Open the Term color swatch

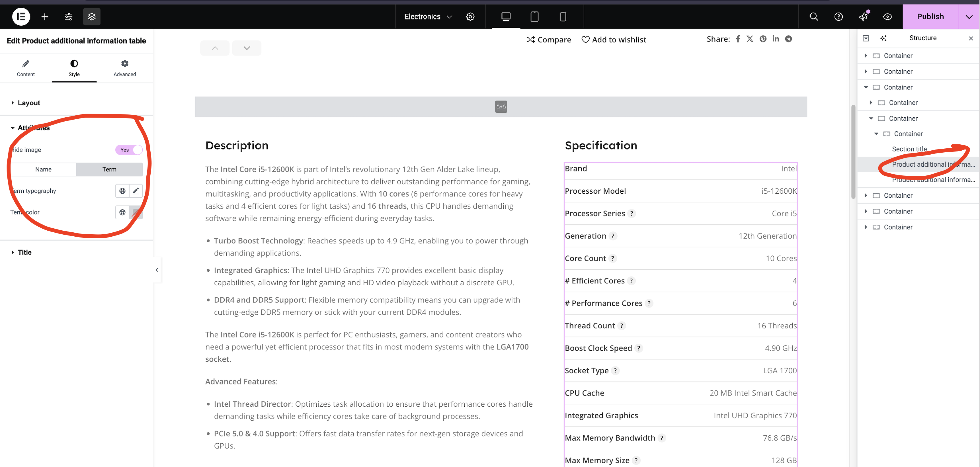click(x=136, y=212)
